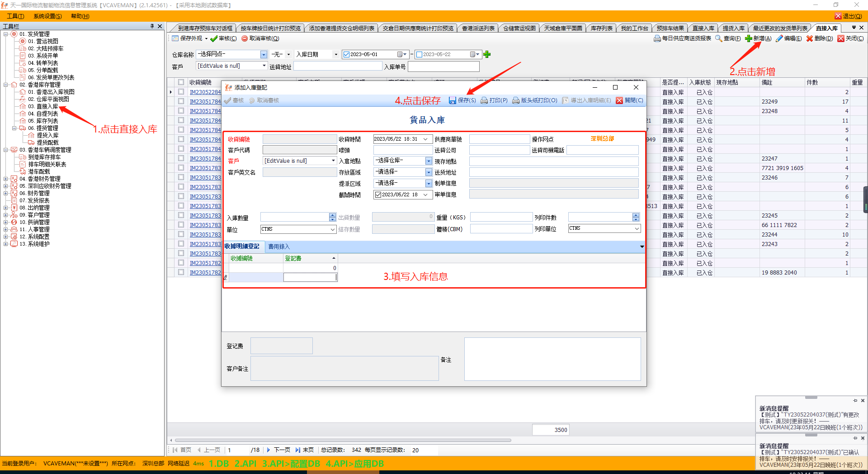Click the 入庫數量 input field
This screenshot has height=474, width=868.
pos(295,218)
